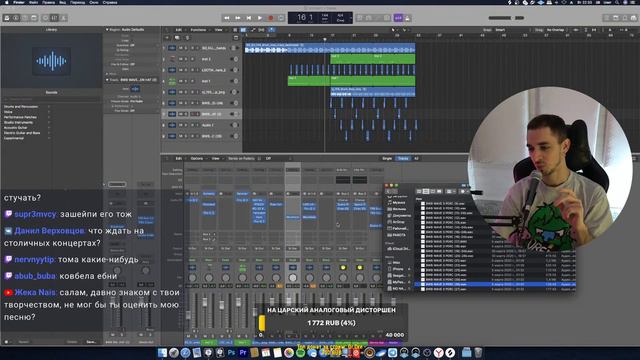Toggle the Metronome click button
The height and width of the screenshot is (360, 640).
pyautogui.click(x=407, y=18)
